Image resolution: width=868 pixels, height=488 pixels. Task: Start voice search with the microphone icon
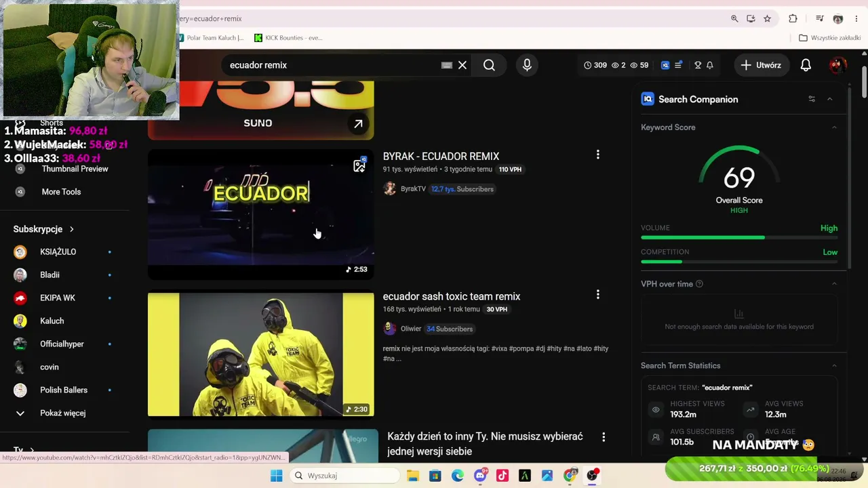click(x=527, y=65)
